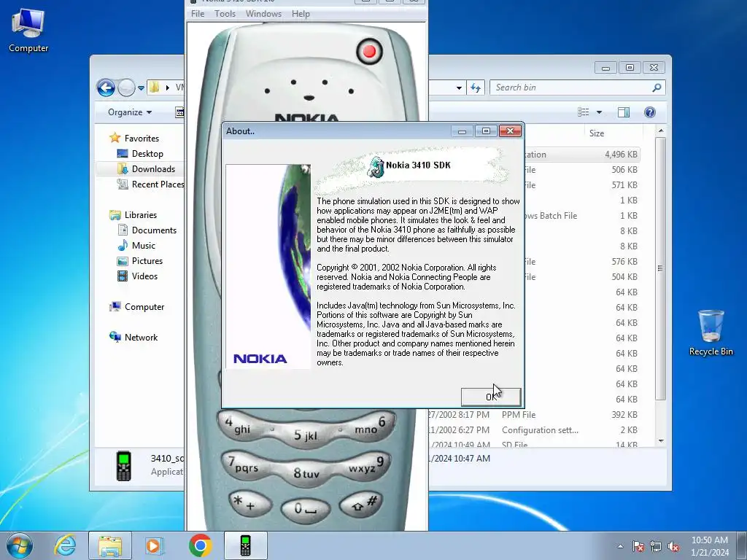
Task: Open the Organize dropdown in Explorer
Action: [x=130, y=112]
